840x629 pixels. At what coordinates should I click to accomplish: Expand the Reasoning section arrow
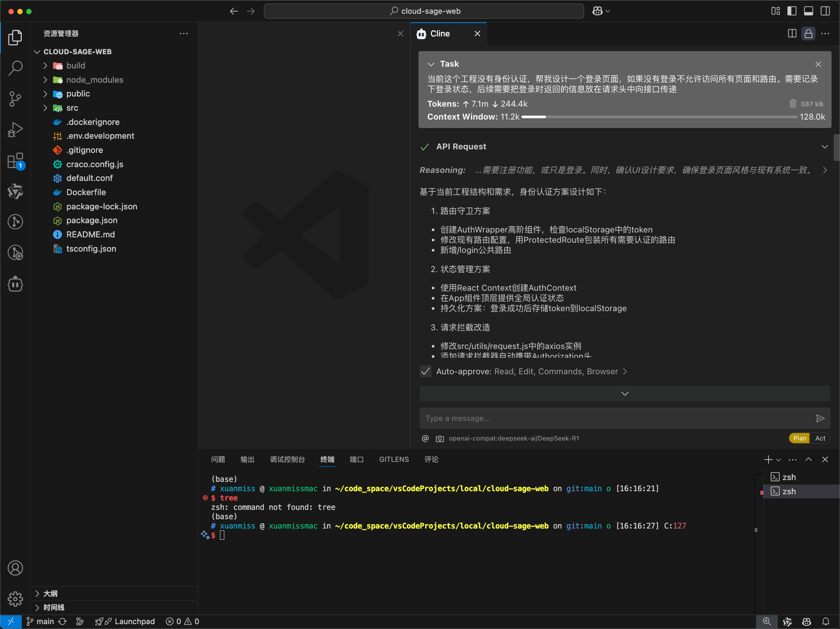[x=824, y=170]
